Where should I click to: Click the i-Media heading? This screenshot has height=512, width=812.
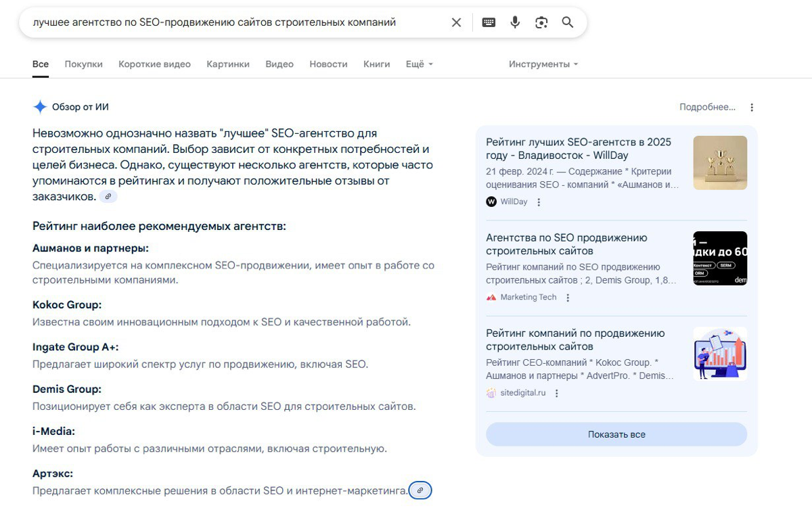[x=53, y=431]
